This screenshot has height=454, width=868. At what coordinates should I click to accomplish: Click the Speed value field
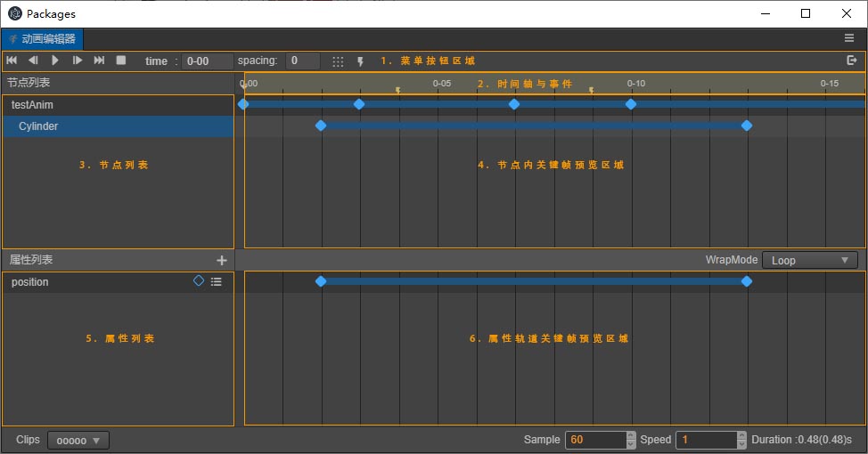(707, 440)
